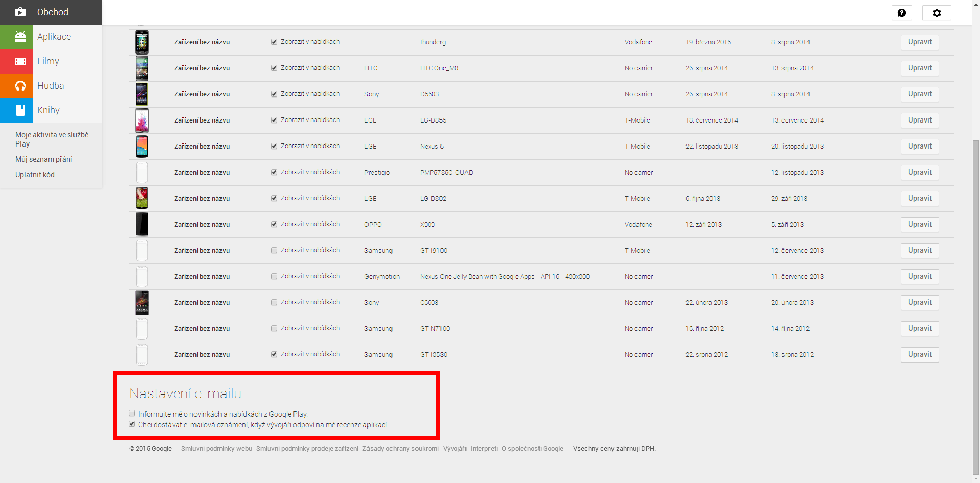Toggle show in menus for Samsung GT-I8530
The width and height of the screenshot is (980, 483).
[x=274, y=354]
